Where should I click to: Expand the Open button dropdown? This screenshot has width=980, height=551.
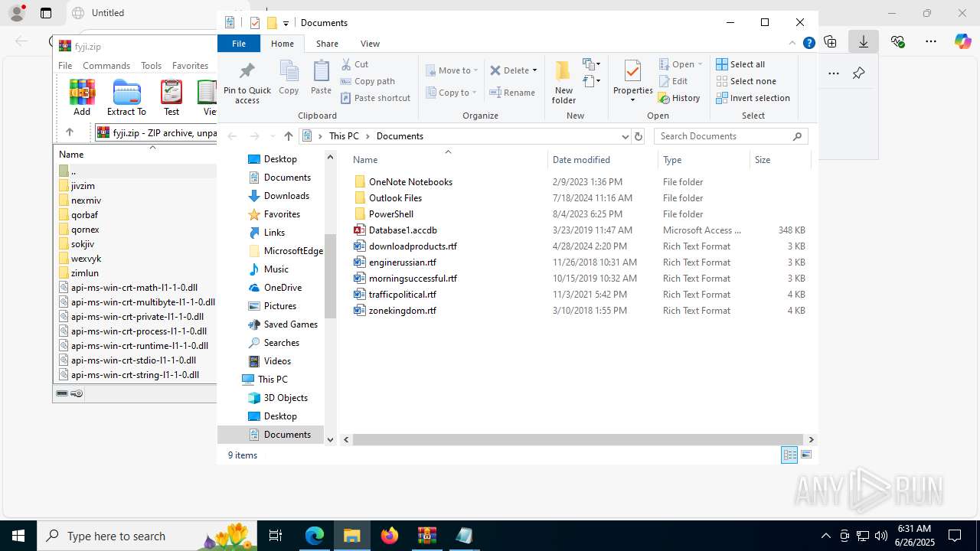pyautogui.click(x=700, y=64)
